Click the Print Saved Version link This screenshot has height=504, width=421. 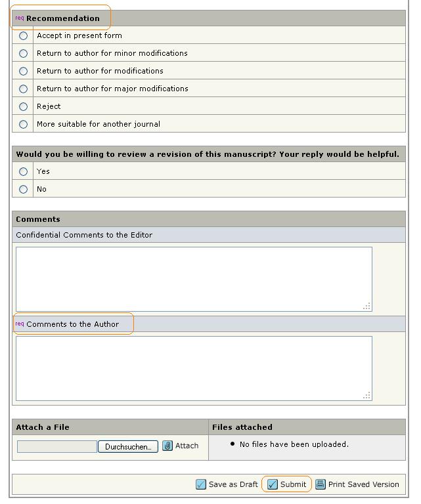[x=363, y=484]
